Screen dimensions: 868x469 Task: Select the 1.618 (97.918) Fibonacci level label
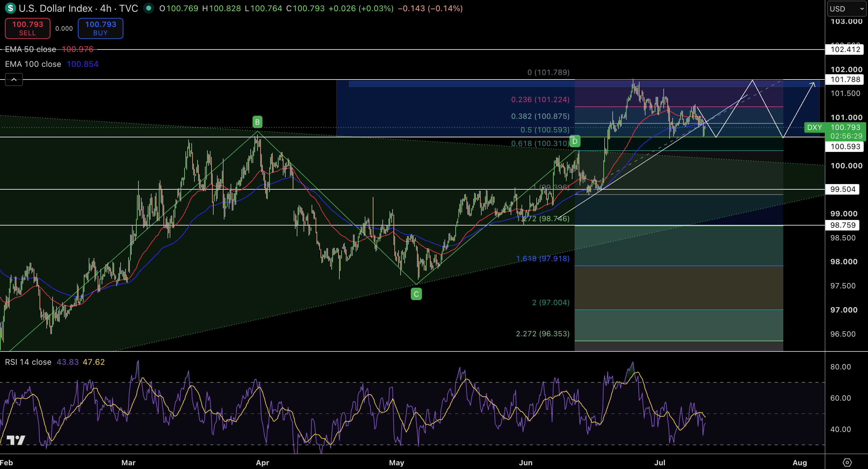[x=543, y=259]
